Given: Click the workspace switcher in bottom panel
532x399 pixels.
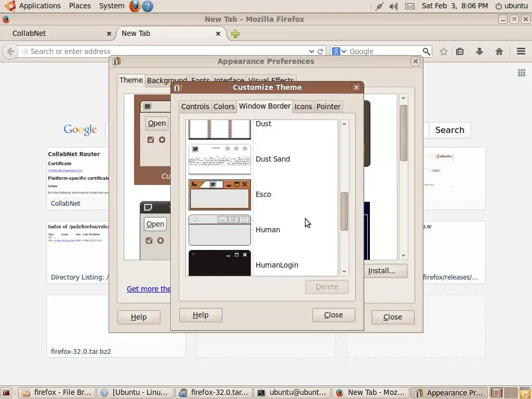Looking at the screenshot, I should [x=503, y=393].
